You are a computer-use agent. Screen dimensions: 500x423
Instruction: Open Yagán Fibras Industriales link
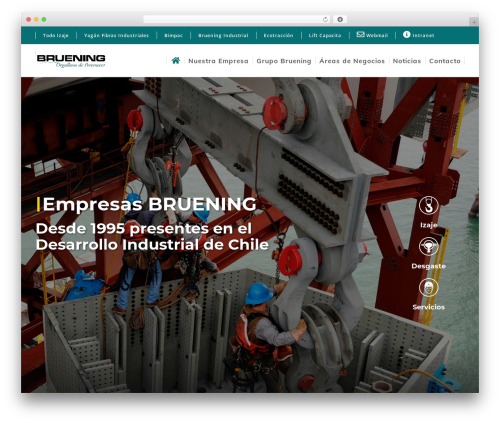pos(116,35)
